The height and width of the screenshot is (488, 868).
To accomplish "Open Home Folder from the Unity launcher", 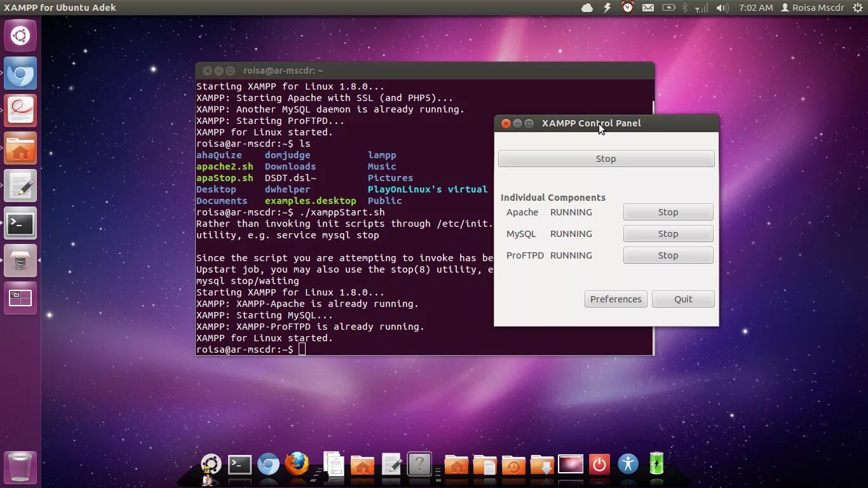I will coord(20,148).
